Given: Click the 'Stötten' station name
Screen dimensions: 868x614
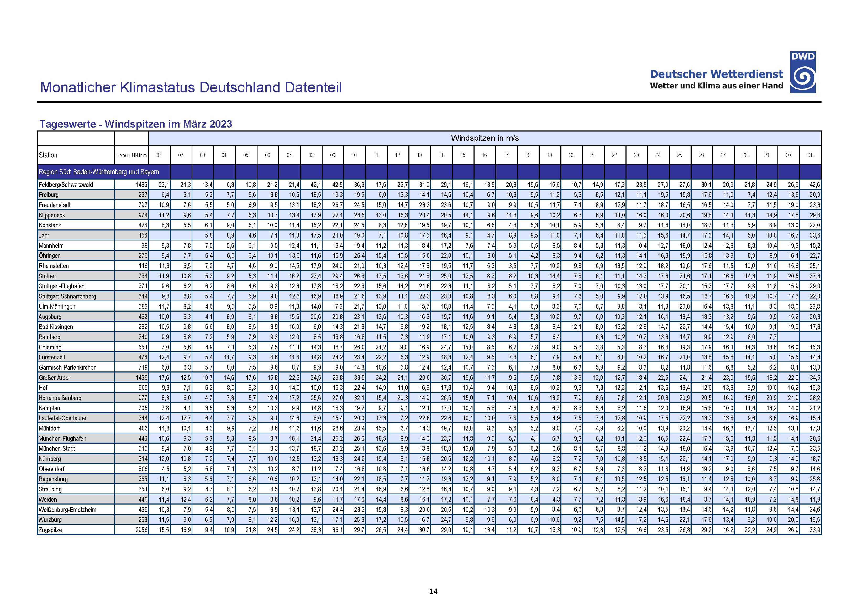Looking at the screenshot, I should coord(47,276).
